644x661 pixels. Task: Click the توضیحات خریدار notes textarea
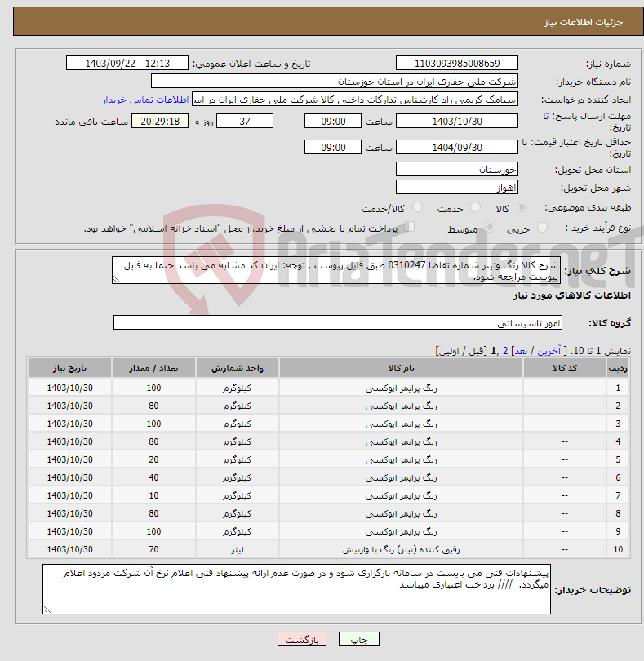296,589
